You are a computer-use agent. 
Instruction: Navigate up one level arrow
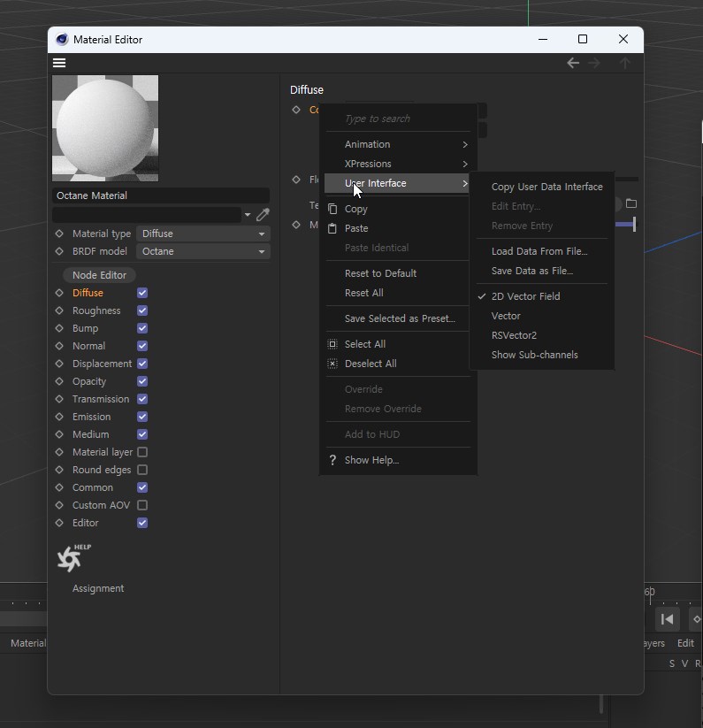(x=625, y=63)
